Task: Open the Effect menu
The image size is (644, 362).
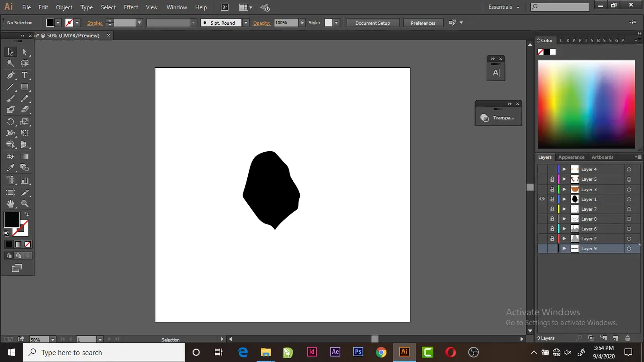Action: (131, 7)
